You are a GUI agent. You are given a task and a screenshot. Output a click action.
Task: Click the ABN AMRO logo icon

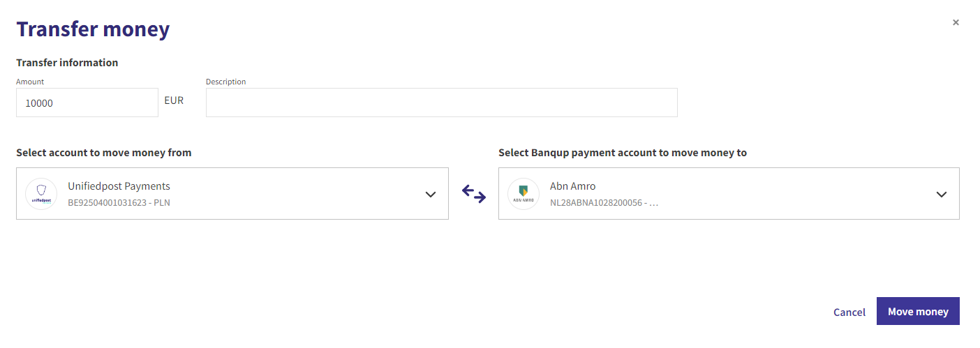(x=524, y=193)
